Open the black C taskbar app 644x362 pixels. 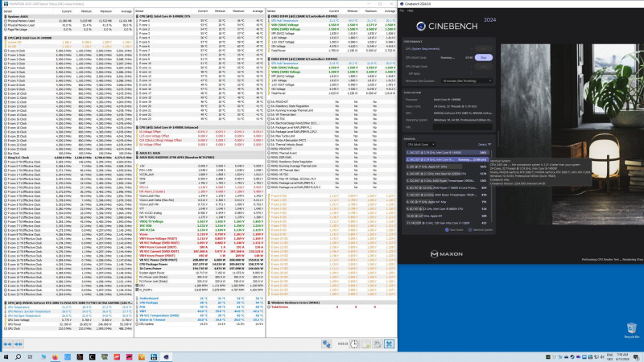92,357
